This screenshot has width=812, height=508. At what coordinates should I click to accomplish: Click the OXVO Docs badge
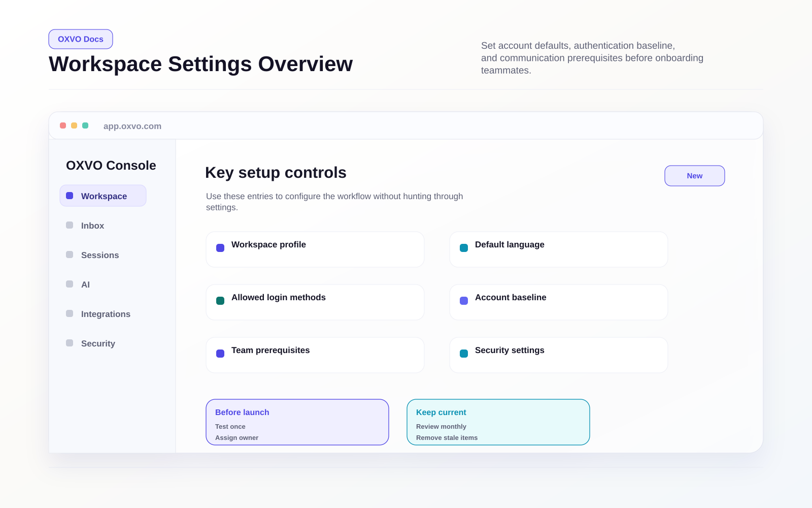[81, 39]
